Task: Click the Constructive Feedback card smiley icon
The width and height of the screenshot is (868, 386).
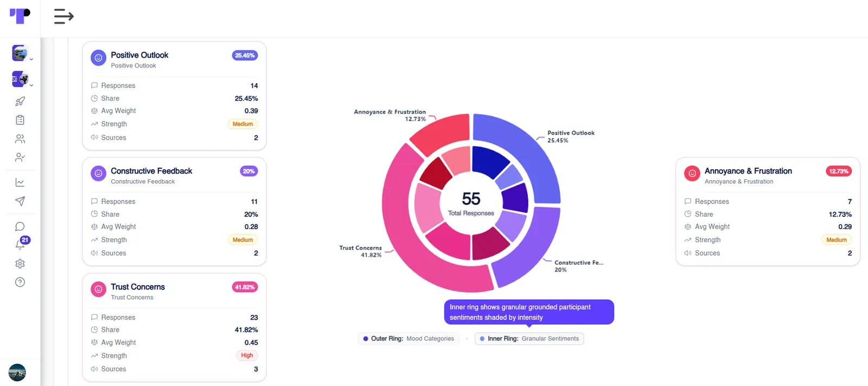Action: click(x=98, y=174)
